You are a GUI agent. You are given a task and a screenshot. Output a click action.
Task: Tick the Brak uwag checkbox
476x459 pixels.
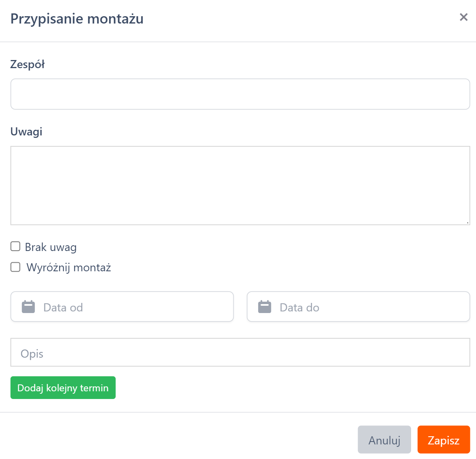pos(15,247)
